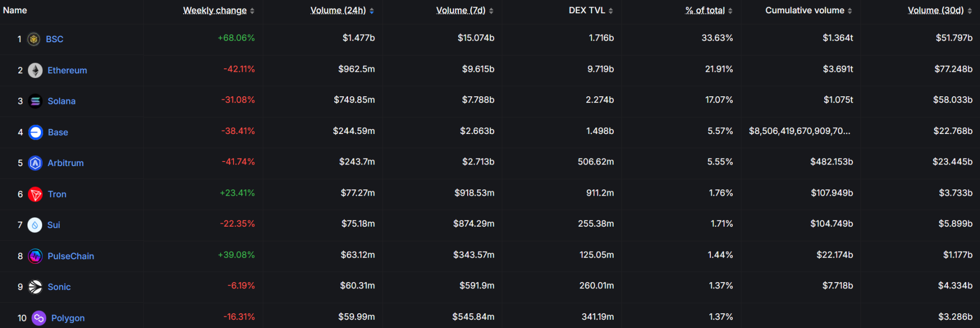Viewport: 980px width, 328px height.
Task: Click Base's truncated cumulative volume value
Action: (x=799, y=131)
